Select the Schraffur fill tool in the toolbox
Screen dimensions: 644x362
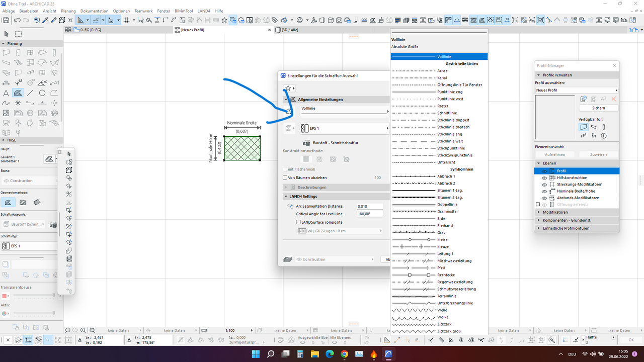pos(18,93)
